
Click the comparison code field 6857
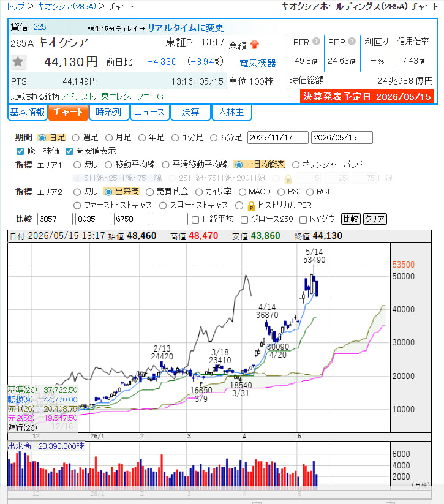[x=55, y=219]
